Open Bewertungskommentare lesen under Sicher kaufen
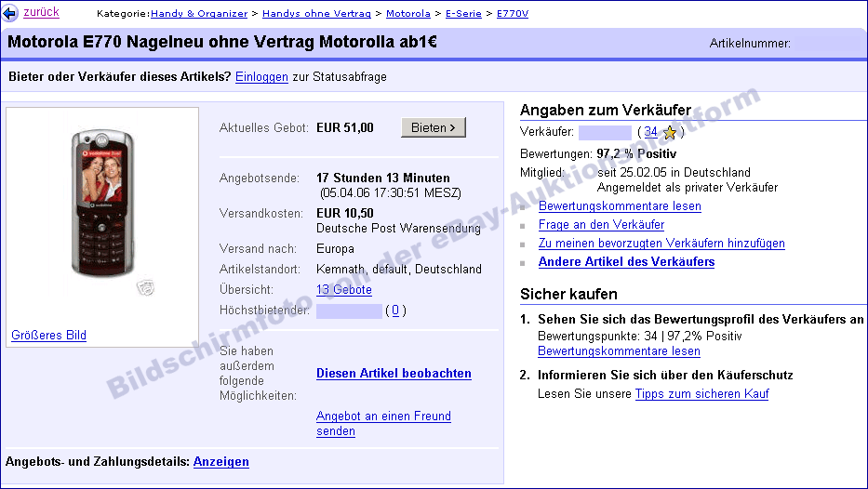 click(x=619, y=351)
